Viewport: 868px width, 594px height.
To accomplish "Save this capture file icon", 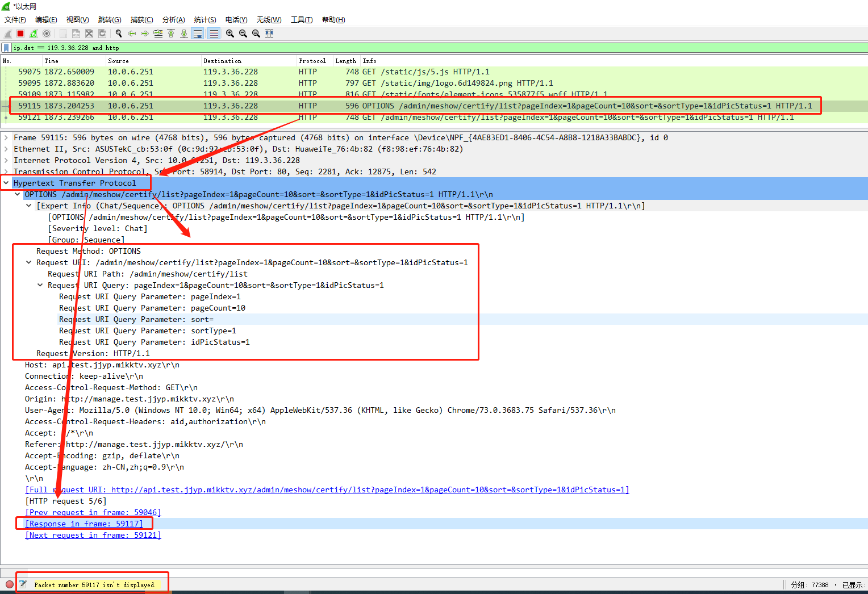I will coord(76,34).
